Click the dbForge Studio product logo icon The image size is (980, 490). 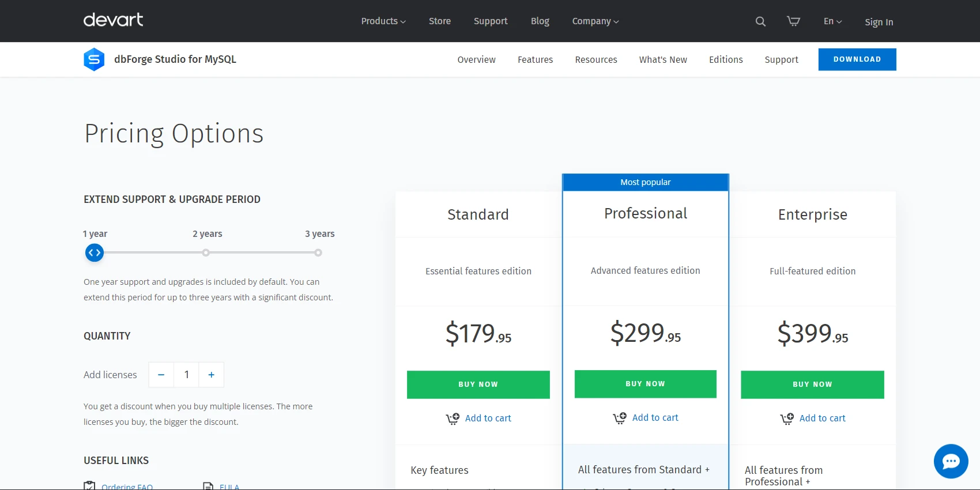(94, 59)
